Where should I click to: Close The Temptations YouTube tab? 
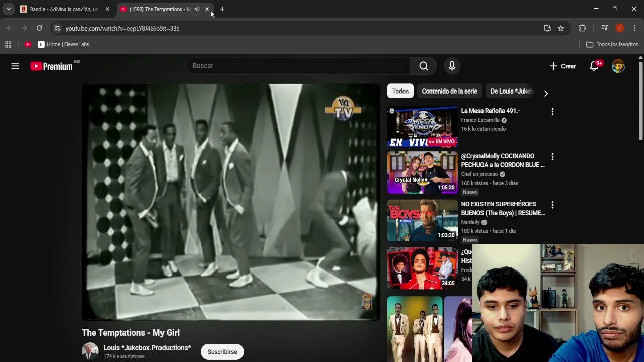[207, 9]
